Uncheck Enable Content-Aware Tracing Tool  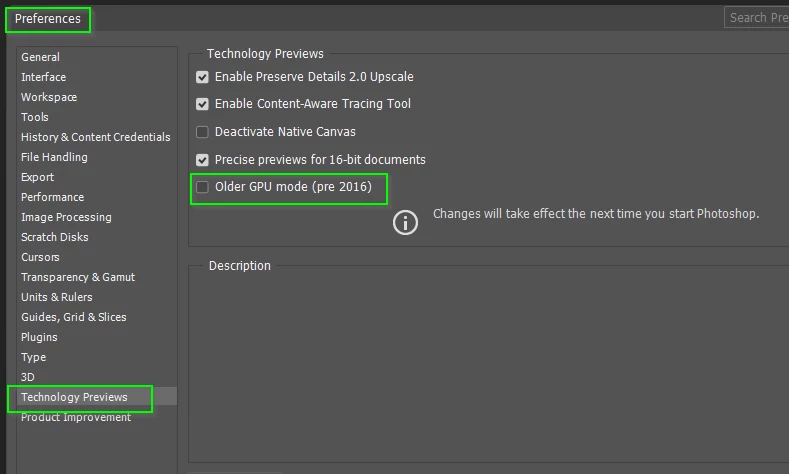[202, 104]
